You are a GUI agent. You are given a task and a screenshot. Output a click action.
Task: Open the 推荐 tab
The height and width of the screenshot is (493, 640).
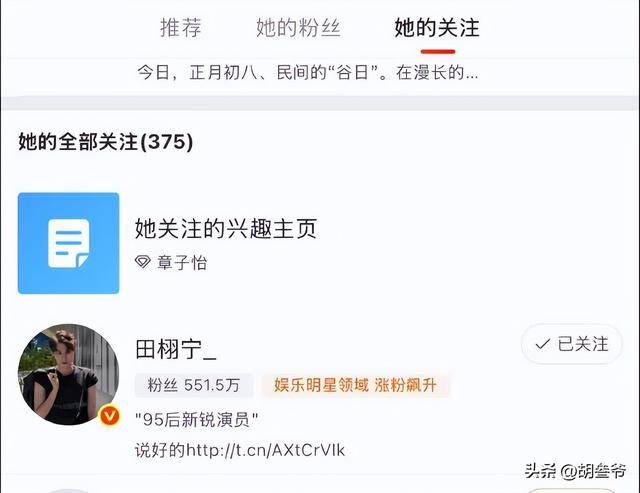click(181, 28)
